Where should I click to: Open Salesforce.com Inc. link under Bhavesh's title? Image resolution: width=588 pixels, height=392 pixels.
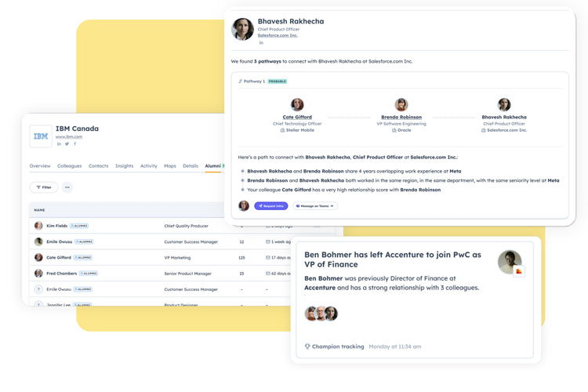pos(278,35)
